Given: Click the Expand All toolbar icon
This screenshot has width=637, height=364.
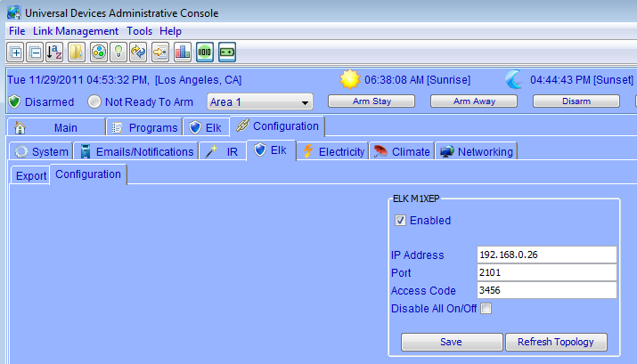Looking at the screenshot, I should coord(16,53).
